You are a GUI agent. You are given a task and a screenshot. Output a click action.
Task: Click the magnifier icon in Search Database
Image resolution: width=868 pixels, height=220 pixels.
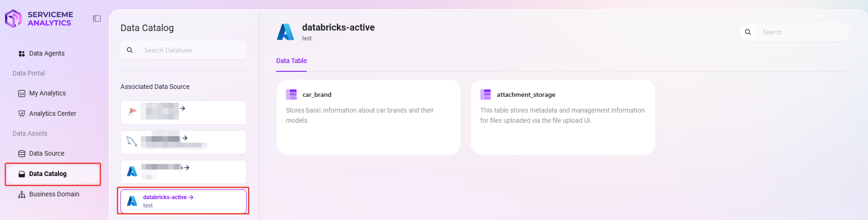tap(130, 50)
